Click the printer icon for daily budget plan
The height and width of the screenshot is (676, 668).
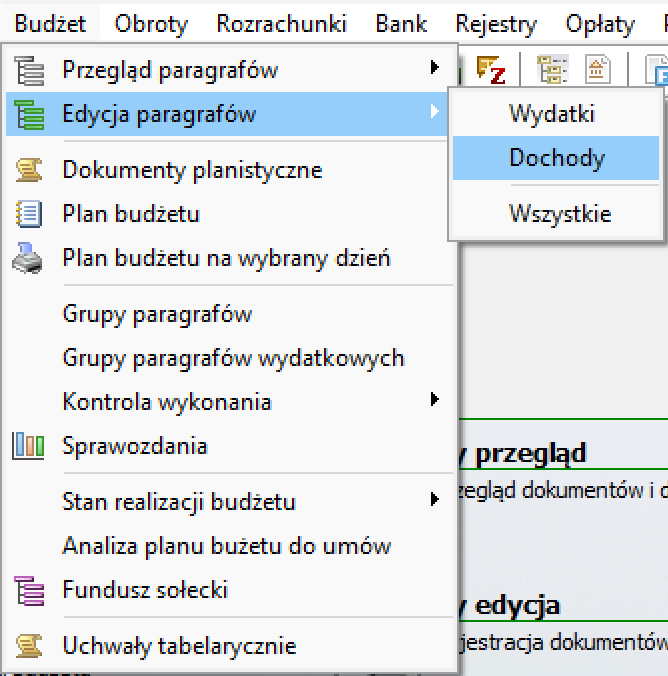pyautogui.click(x=27, y=258)
